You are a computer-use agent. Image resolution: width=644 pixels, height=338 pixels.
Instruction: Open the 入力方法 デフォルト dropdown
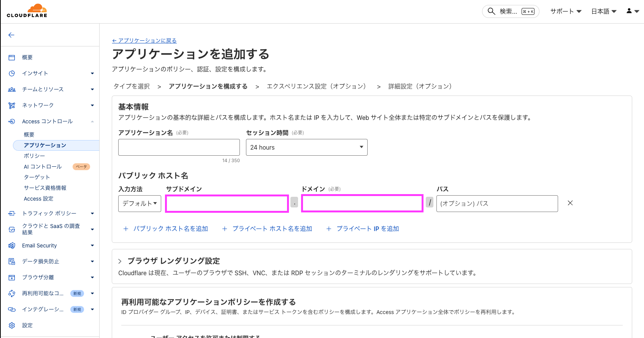tap(140, 204)
